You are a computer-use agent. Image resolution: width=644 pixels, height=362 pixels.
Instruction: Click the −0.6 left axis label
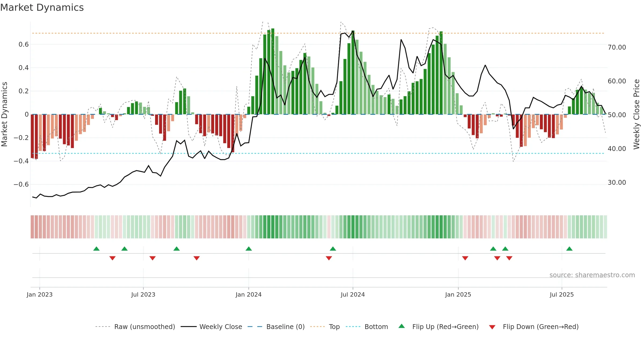[x=21, y=184]
